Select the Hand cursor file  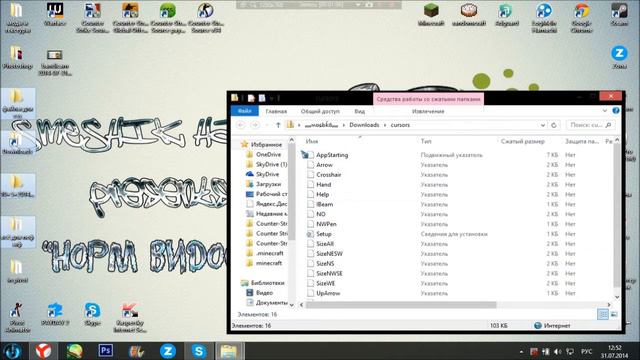click(324, 184)
